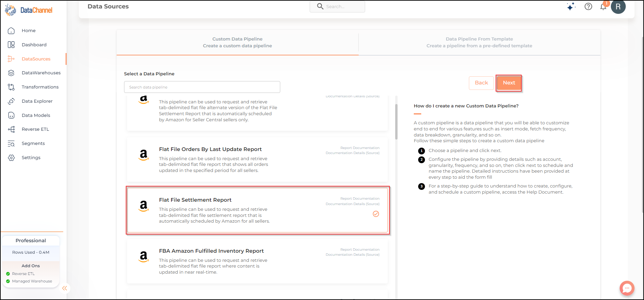
Task: Open the Home sidebar icon
Action: (11, 31)
